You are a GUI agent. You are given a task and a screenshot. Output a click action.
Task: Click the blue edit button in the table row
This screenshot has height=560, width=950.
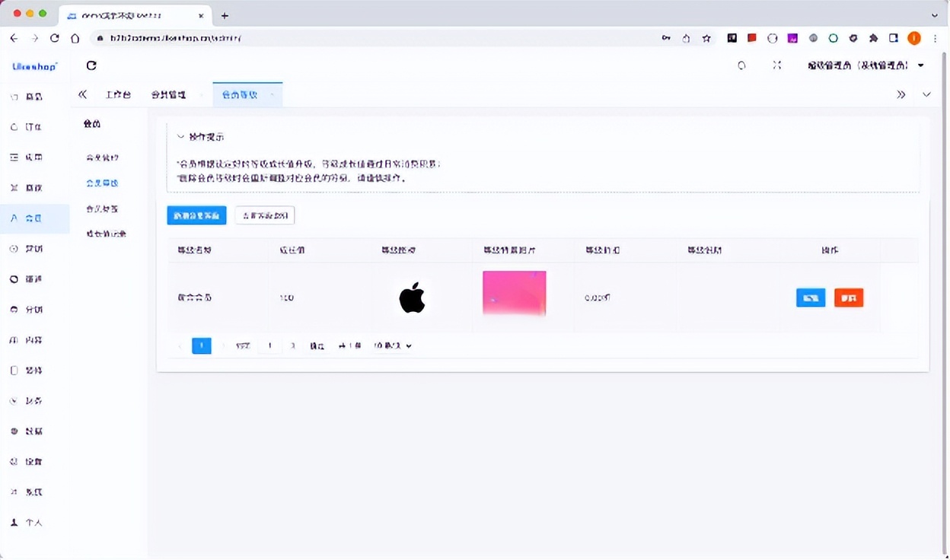[x=810, y=297]
